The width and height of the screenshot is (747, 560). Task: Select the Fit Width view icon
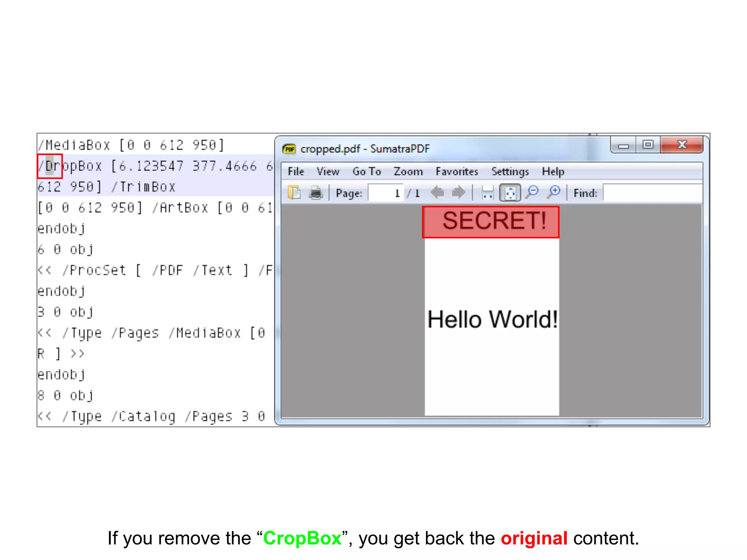pos(488,192)
